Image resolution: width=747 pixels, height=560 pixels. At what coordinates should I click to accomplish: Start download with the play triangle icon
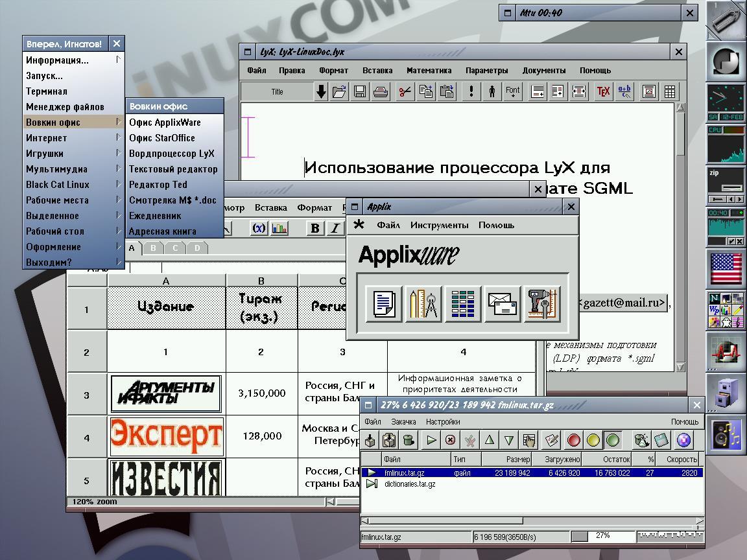pos(431,440)
